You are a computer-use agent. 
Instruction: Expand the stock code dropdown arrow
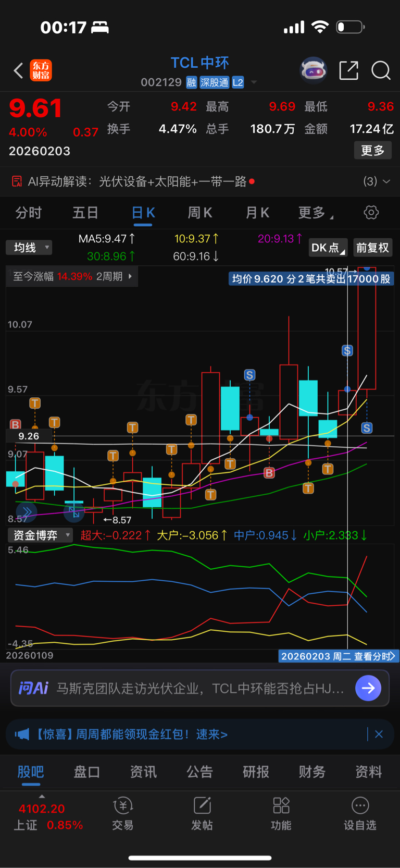(x=254, y=82)
